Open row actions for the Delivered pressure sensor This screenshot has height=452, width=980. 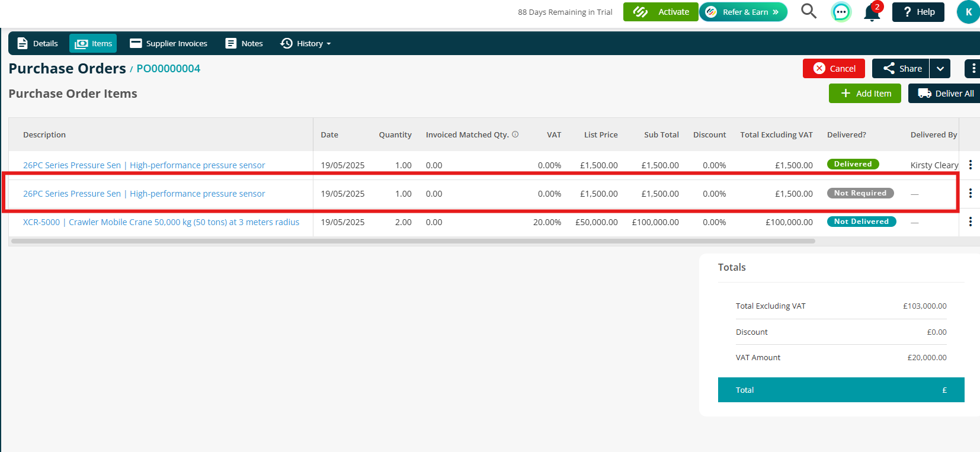[970, 165]
